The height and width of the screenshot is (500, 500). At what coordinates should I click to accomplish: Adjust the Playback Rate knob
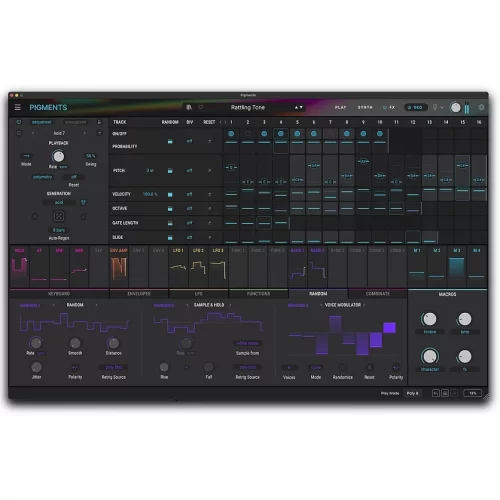tap(58, 156)
